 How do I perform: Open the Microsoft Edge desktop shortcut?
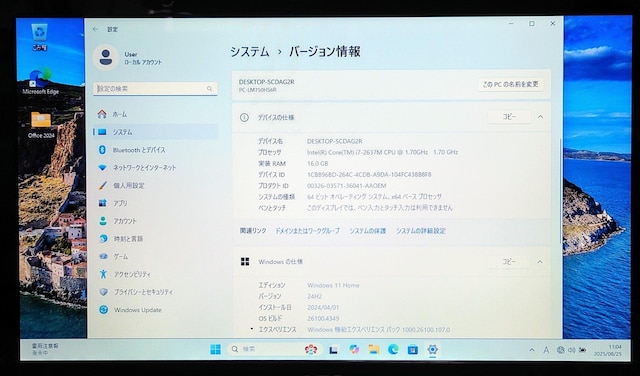click(x=40, y=82)
